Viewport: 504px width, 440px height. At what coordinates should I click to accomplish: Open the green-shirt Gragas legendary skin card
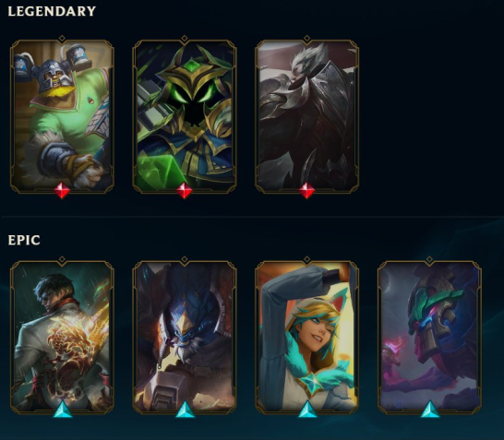(62, 115)
